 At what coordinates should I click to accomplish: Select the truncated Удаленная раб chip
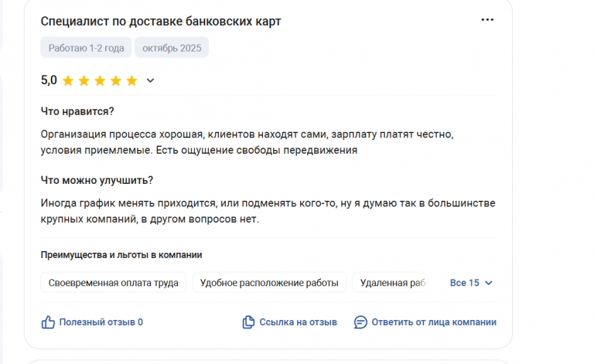click(393, 283)
